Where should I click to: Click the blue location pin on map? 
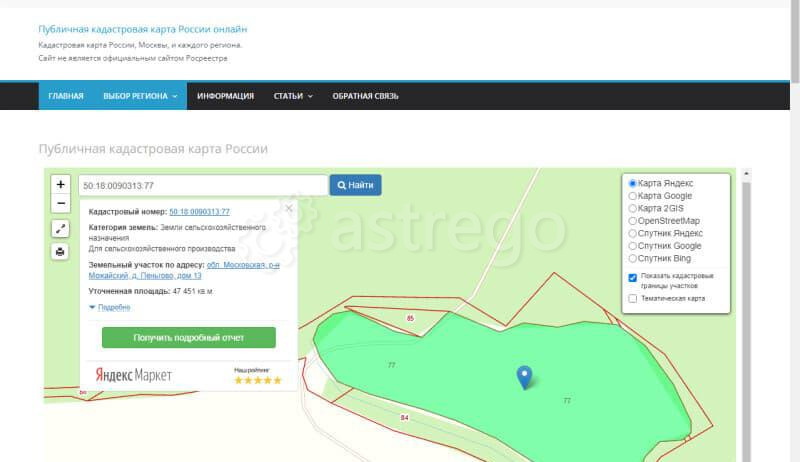(524, 376)
